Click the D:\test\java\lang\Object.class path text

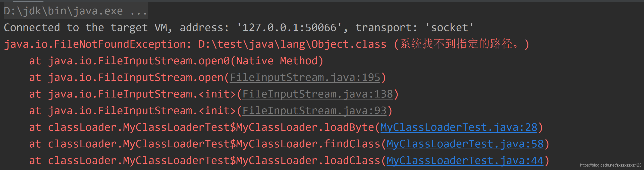click(292, 44)
